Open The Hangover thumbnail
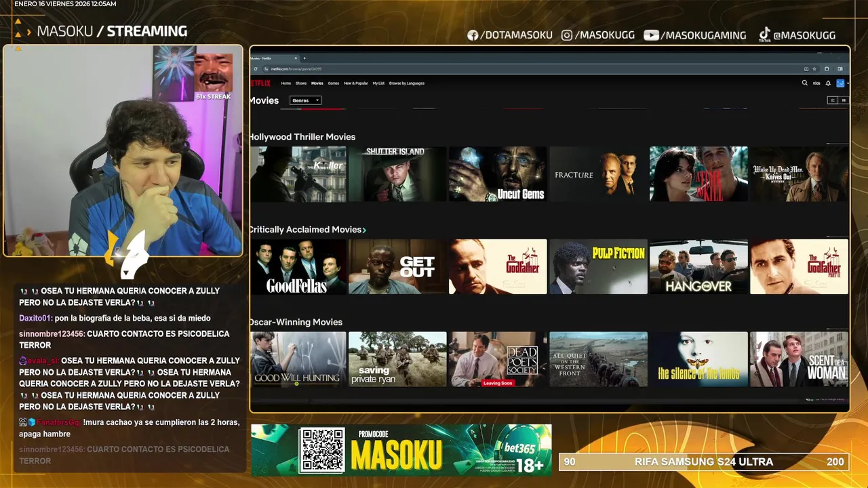Image resolution: width=868 pixels, height=488 pixels. click(x=698, y=266)
